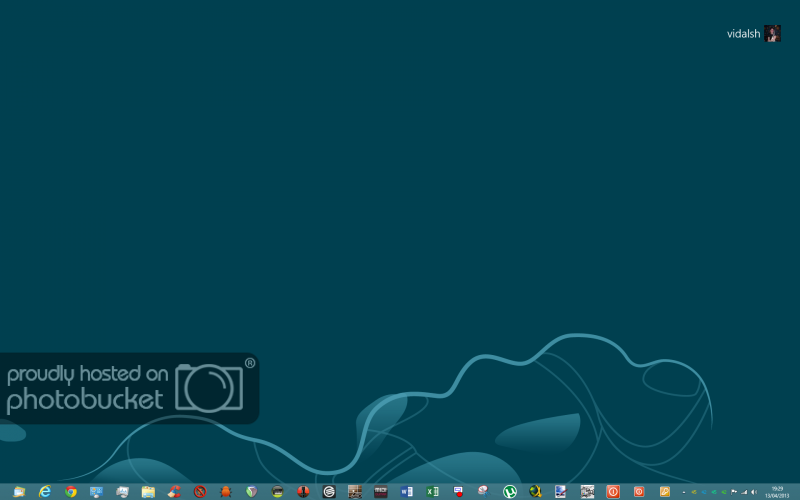Open the Action Center flag icon

tap(734, 492)
